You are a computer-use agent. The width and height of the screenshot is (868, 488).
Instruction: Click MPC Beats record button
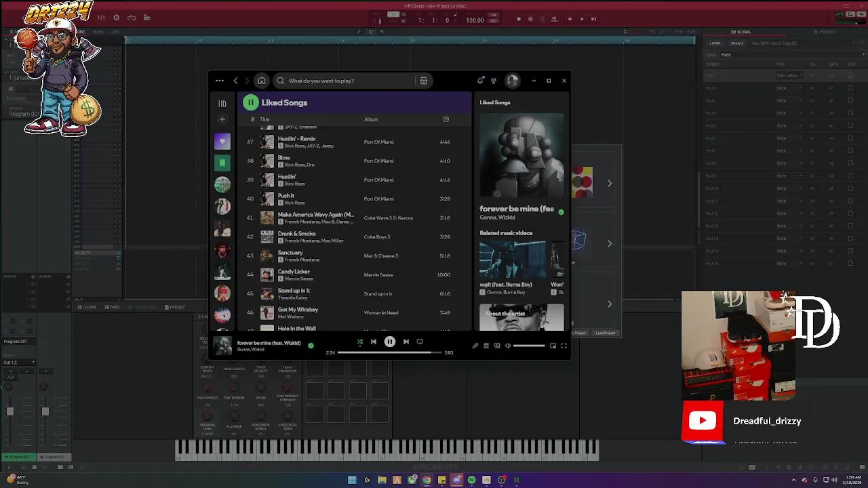[x=519, y=19]
